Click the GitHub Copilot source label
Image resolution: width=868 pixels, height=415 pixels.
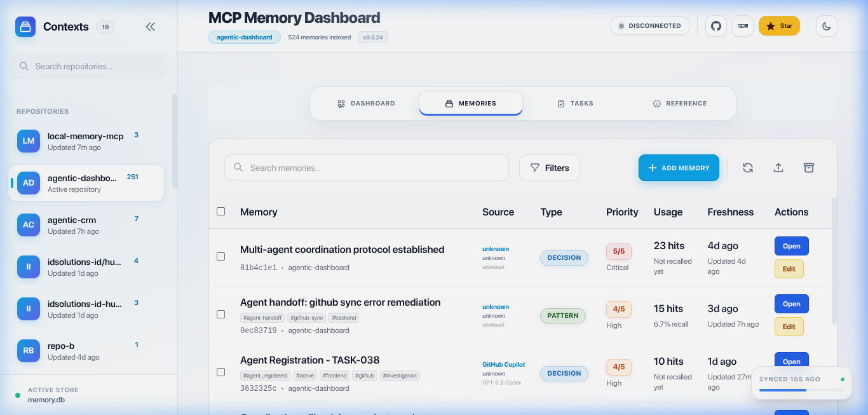pyautogui.click(x=504, y=365)
